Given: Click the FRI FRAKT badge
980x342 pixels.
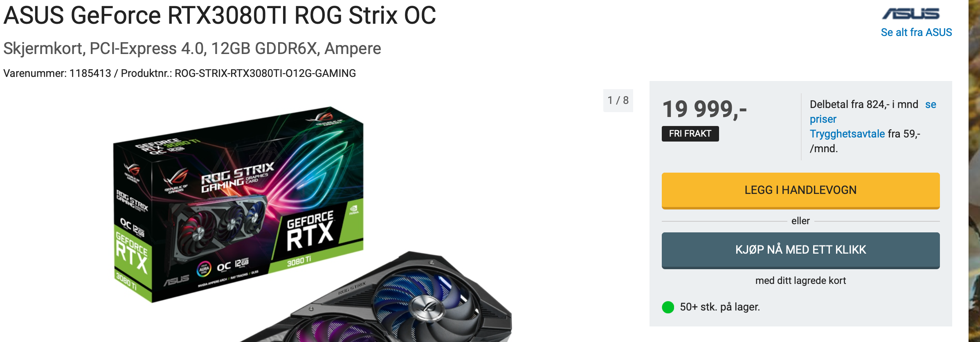Looking at the screenshot, I should point(690,134).
